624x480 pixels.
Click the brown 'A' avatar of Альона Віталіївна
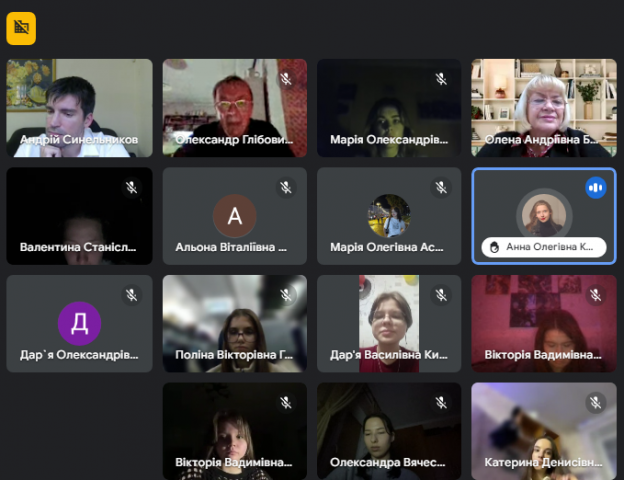click(234, 216)
